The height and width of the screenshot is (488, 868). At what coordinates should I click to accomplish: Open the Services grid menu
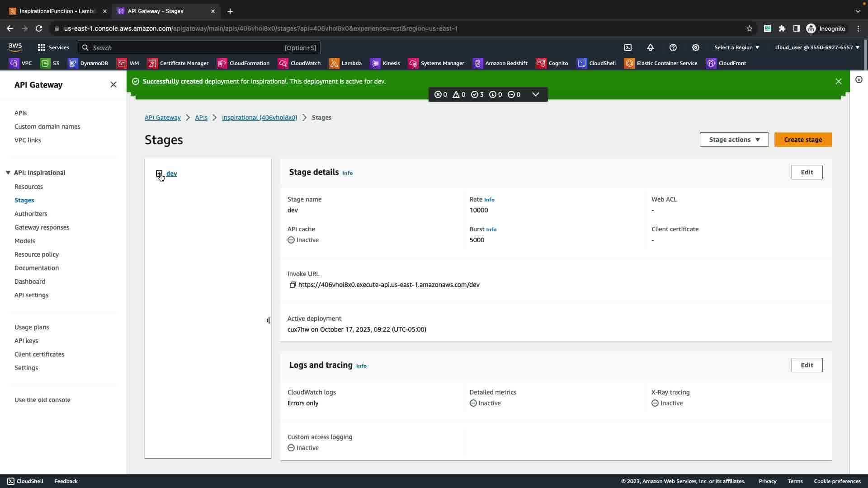point(53,47)
